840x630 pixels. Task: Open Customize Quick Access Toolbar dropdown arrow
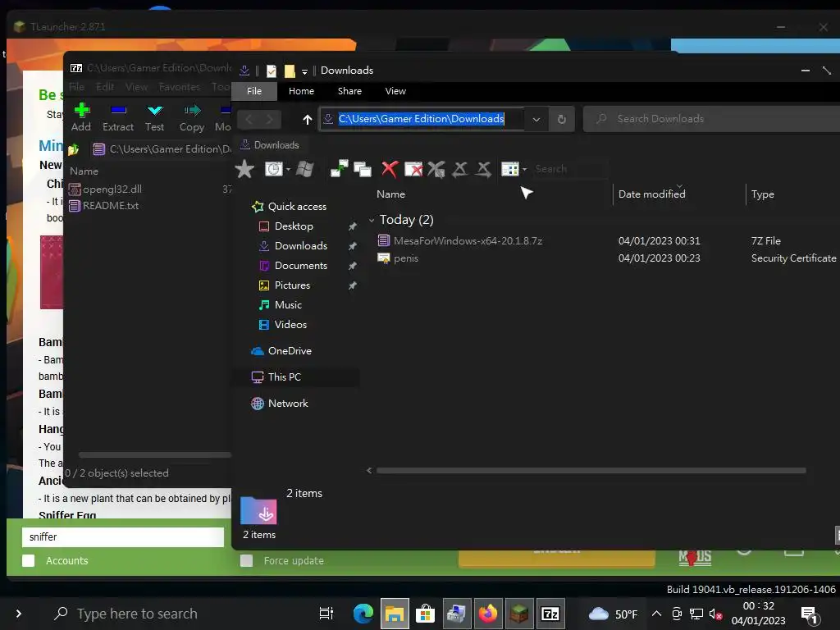[304, 71]
